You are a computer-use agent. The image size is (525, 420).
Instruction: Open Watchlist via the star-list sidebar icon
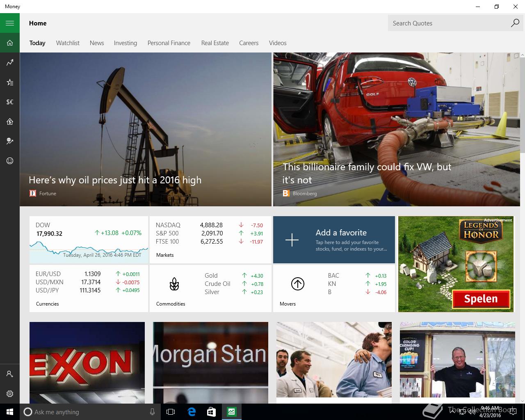click(x=10, y=82)
